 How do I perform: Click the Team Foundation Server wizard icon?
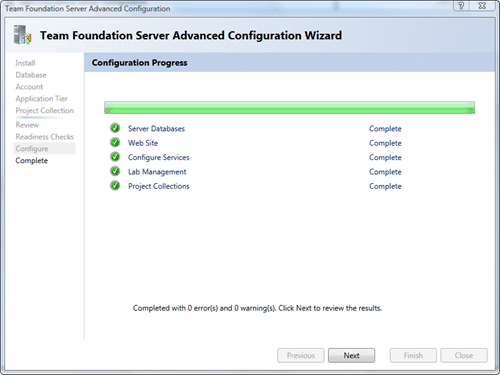coord(22,35)
